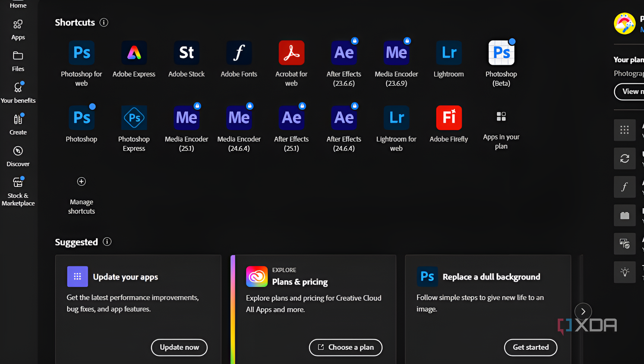Open Media Encoder (25.1) shortcut
The image size is (644, 364).
186,118
